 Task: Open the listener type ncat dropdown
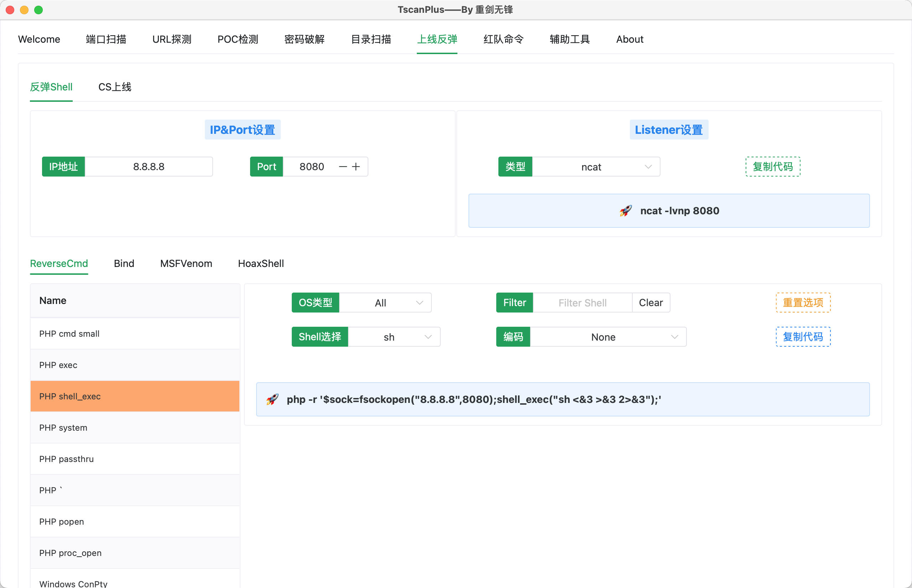click(x=596, y=167)
